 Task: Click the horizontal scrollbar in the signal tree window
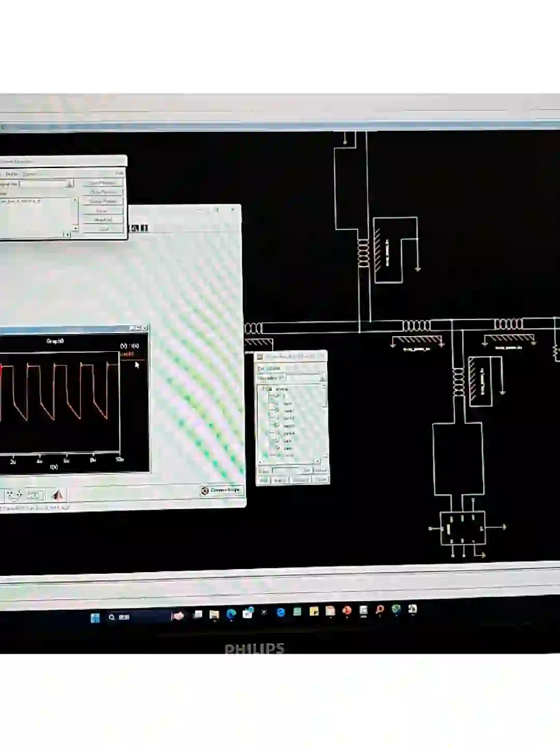click(290, 461)
